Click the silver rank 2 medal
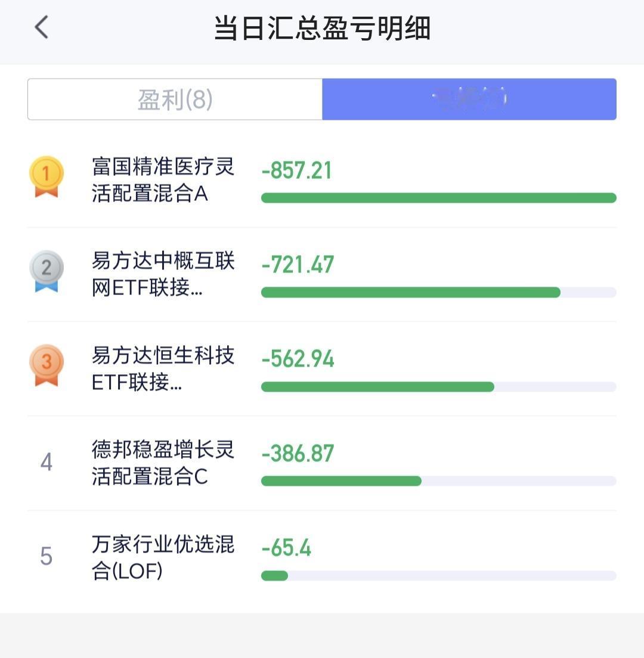This screenshot has height=658, width=644. click(x=46, y=271)
